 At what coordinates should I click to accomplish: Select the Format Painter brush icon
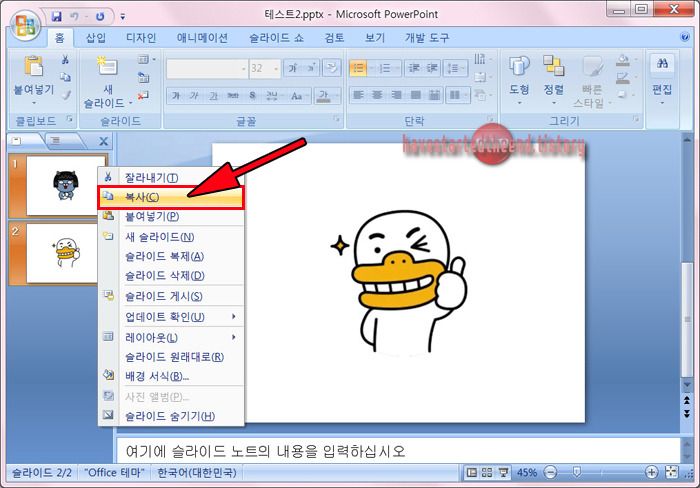click(x=67, y=95)
